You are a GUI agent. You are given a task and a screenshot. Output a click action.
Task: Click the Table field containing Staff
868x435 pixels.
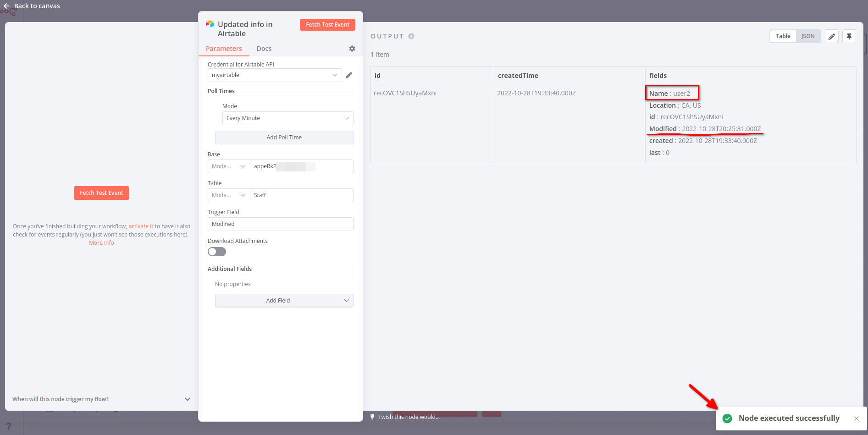(302, 195)
